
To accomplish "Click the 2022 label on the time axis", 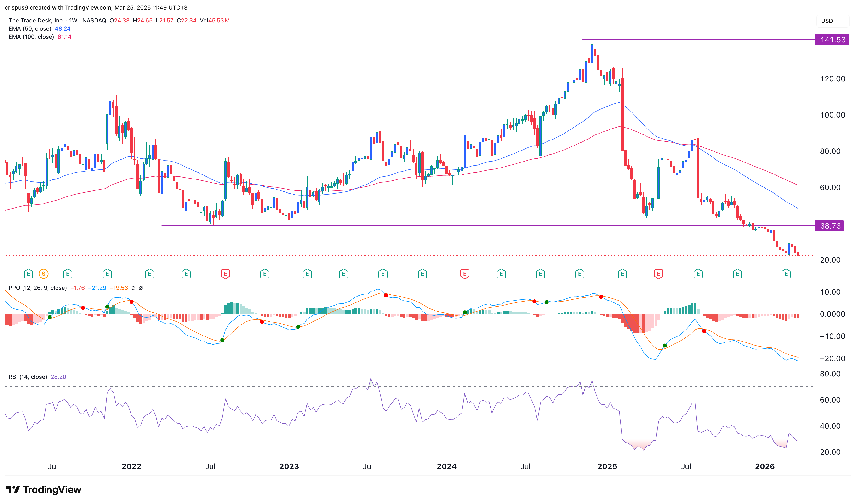I will [131, 466].
